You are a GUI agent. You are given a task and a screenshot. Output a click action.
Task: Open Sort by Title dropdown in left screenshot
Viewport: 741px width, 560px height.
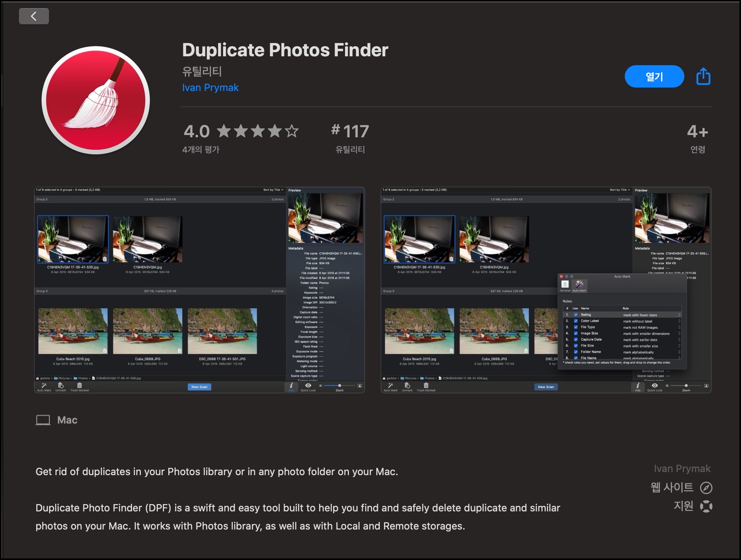coord(273,190)
